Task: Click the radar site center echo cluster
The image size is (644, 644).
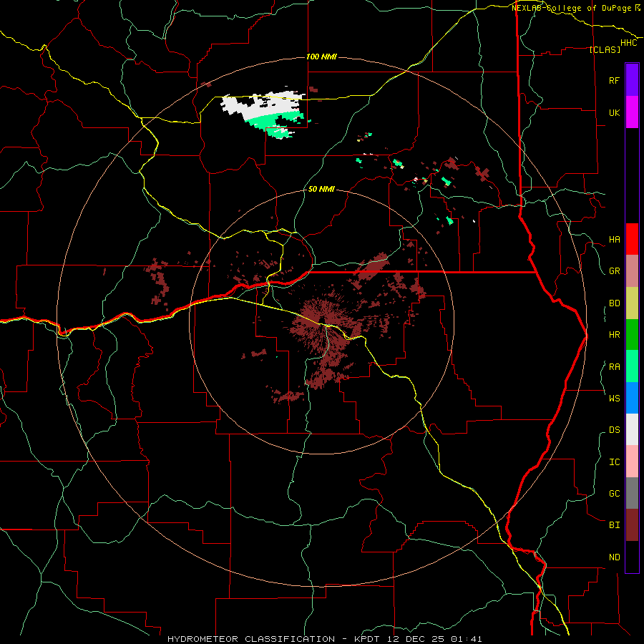Action: pyautogui.click(x=321, y=323)
